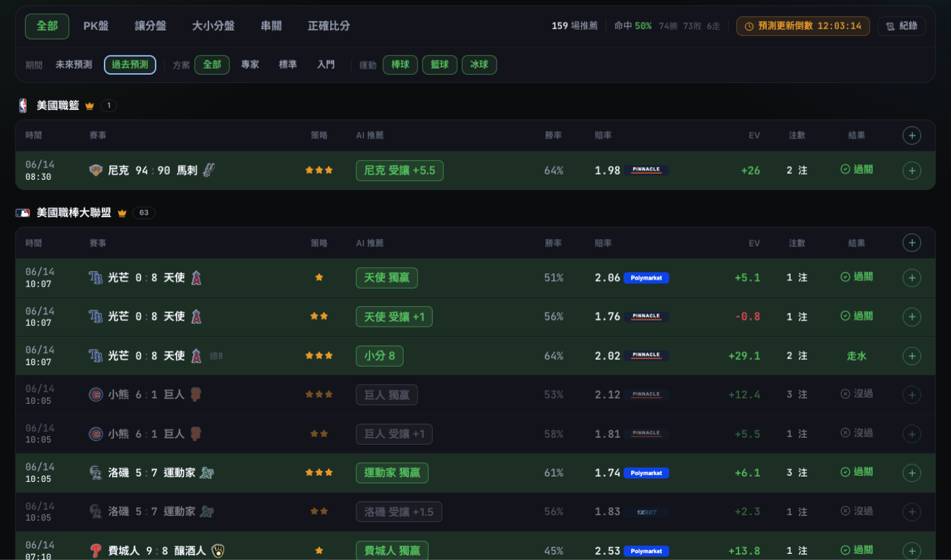Open the 紀錄 records button
This screenshot has width=951, height=560.
(x=901, y=26)
